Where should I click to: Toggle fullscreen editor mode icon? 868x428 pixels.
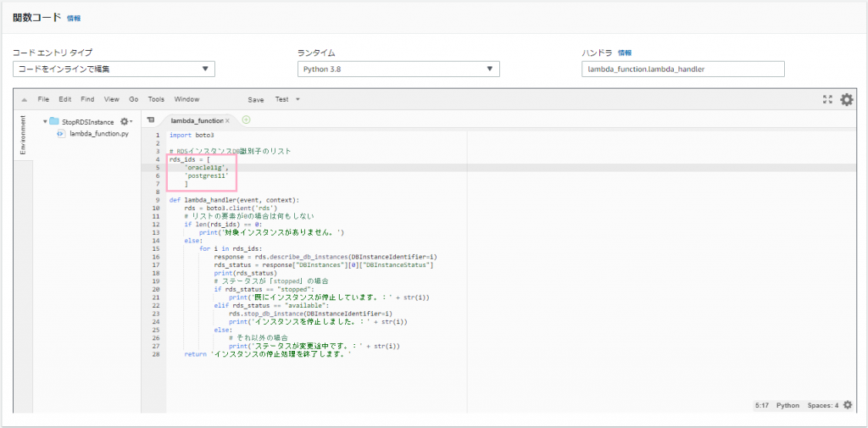(x=827, y=100)
